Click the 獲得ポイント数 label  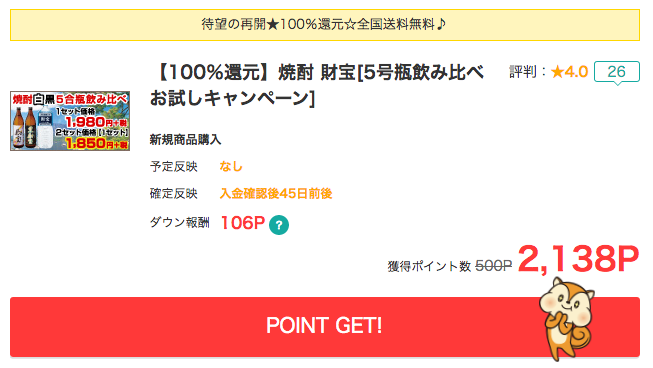coord(429,266)
